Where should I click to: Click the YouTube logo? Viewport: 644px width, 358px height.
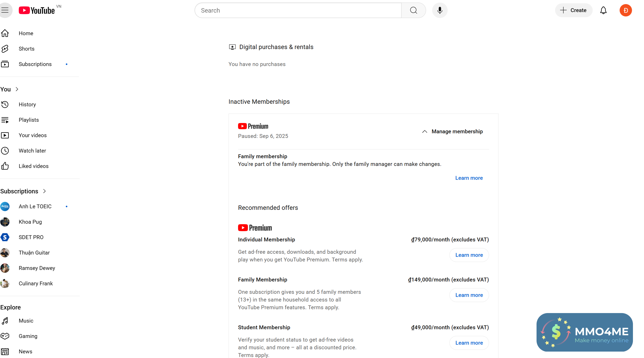37,10
